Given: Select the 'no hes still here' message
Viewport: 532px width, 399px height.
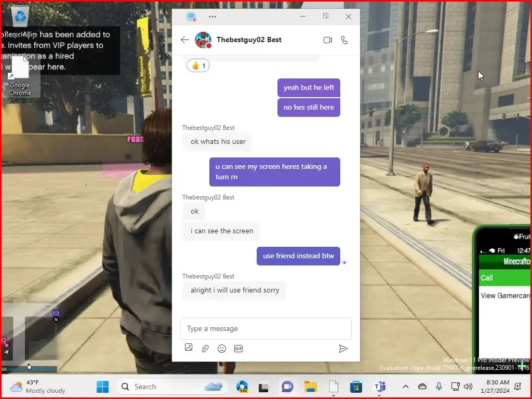Looking at the screenshot, I should click(x=309, y=107).
